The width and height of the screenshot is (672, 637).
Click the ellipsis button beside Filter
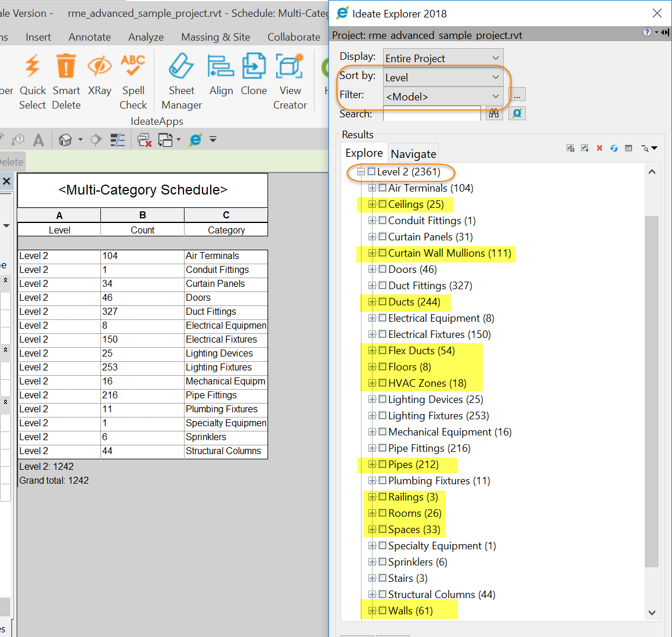(516, 94)
